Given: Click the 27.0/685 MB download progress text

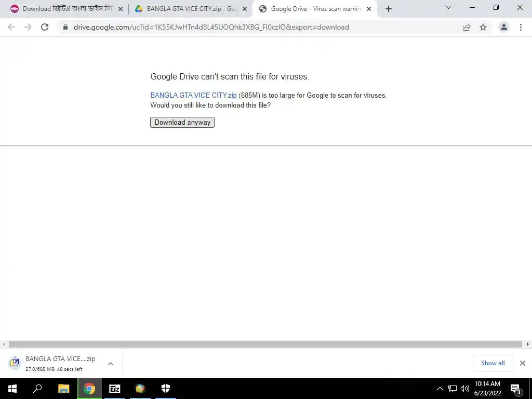Looking at the screenshot, I should point(54,369).
